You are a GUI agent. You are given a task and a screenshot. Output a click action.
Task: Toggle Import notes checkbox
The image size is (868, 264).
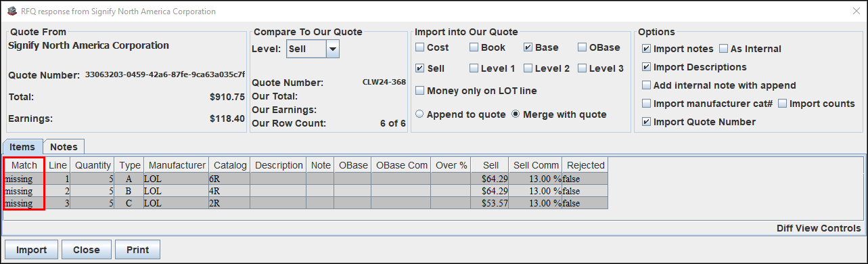click(647, 49)
